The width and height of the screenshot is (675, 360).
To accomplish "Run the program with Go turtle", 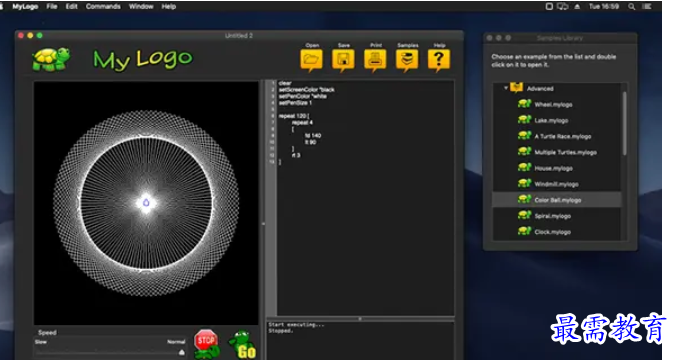I will 242,344.
